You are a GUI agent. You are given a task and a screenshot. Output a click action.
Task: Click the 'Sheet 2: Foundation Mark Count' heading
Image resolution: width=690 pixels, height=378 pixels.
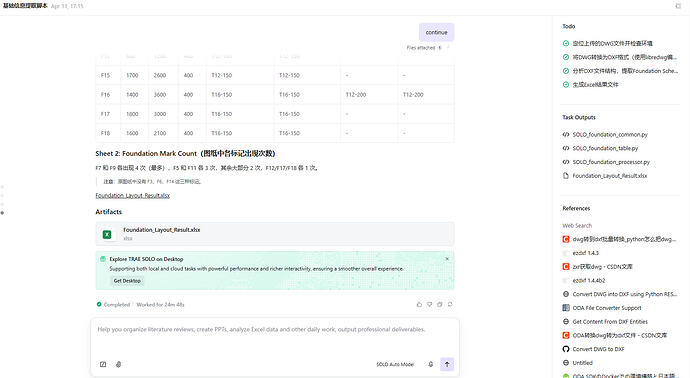pyautogui.click(x=185, y=153)
